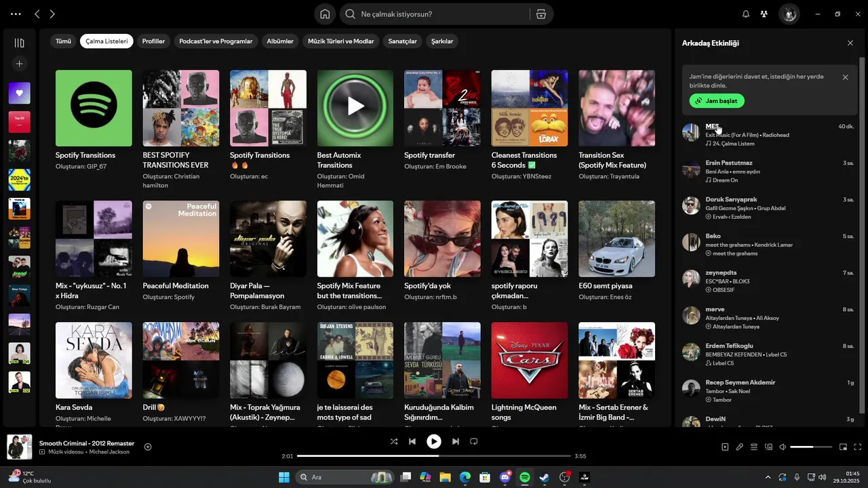
Task: Go back with the left arrow
Action: click(37, 14)
